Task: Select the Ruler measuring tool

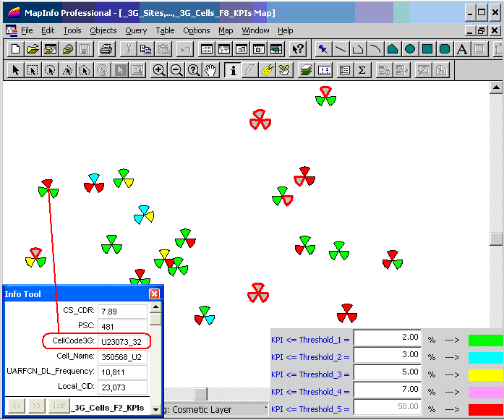Action: click(268, 70)
